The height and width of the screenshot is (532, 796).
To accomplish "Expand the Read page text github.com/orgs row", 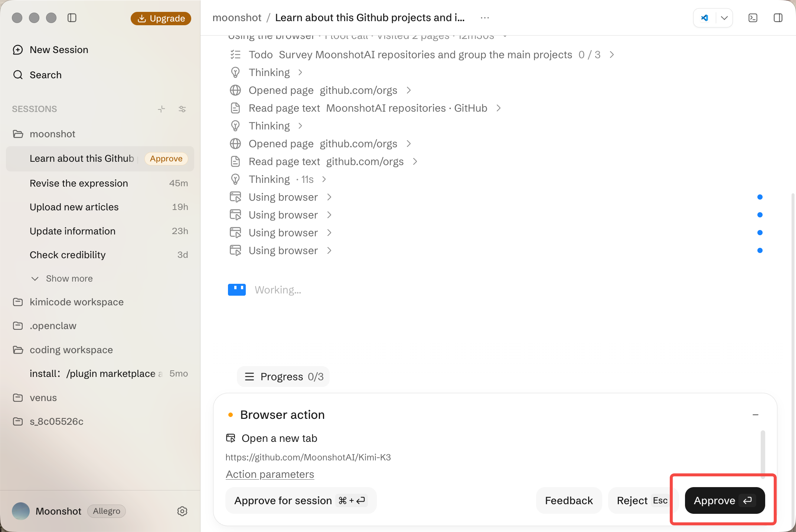I will coord(324,162).
